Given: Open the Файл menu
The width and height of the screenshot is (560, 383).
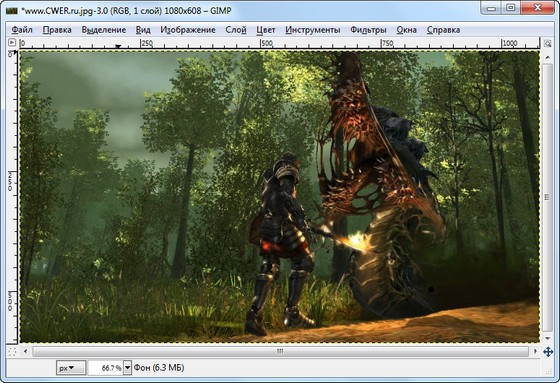Looking at the screenshot, I should pos(22,30).
